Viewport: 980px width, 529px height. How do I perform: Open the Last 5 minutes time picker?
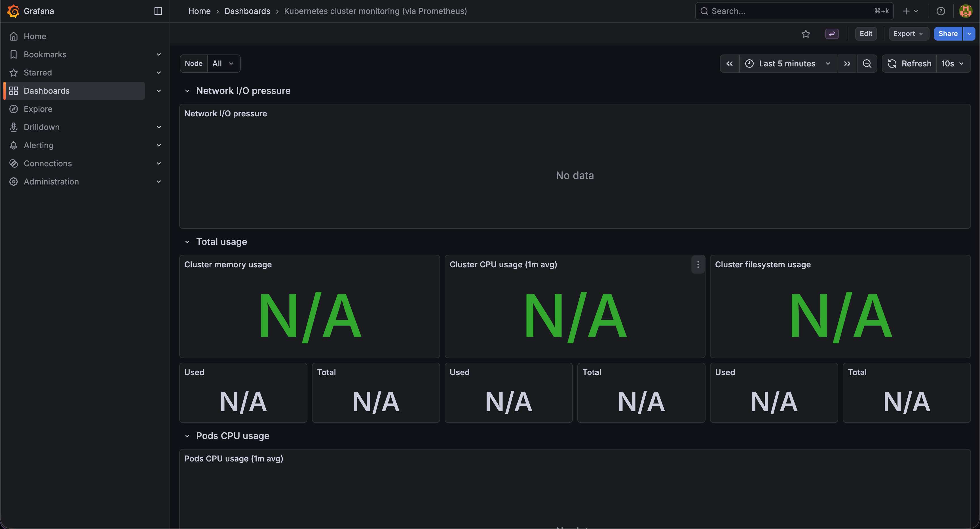coord(788,64)
